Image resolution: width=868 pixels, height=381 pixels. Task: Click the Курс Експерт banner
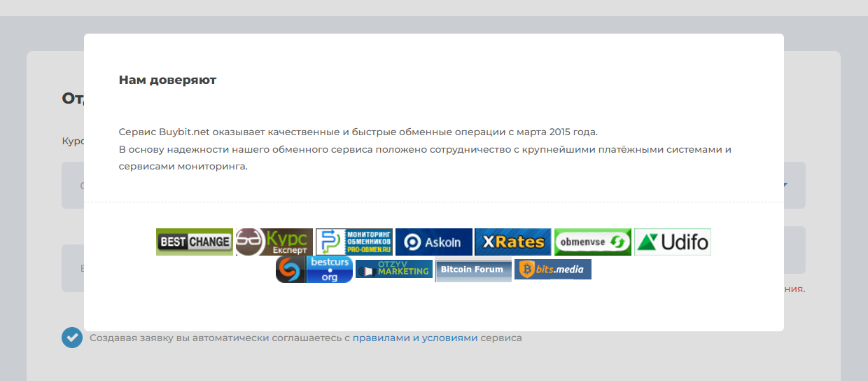click(274, 242)
